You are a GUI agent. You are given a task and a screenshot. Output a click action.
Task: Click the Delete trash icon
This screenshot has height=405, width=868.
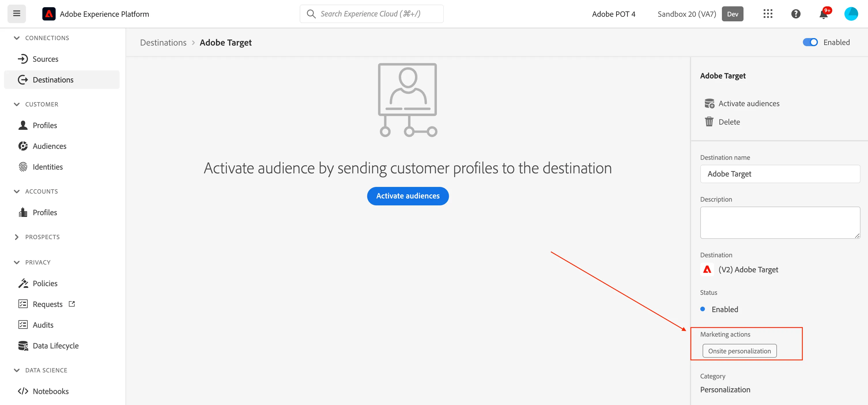[x=709, y=122]
